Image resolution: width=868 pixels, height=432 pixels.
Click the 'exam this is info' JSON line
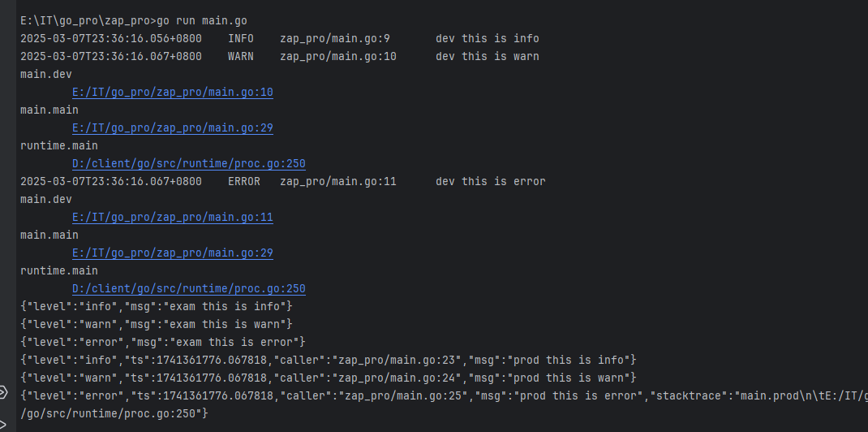tap(156, 307)
